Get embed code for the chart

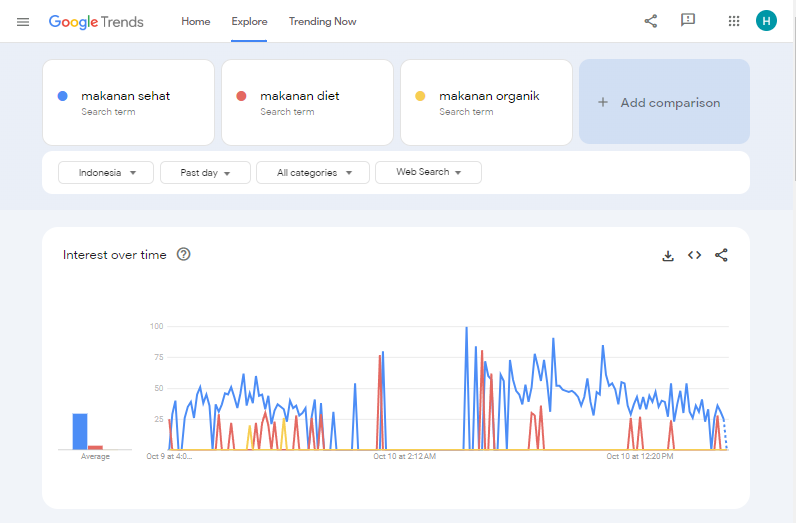point(694,255)
